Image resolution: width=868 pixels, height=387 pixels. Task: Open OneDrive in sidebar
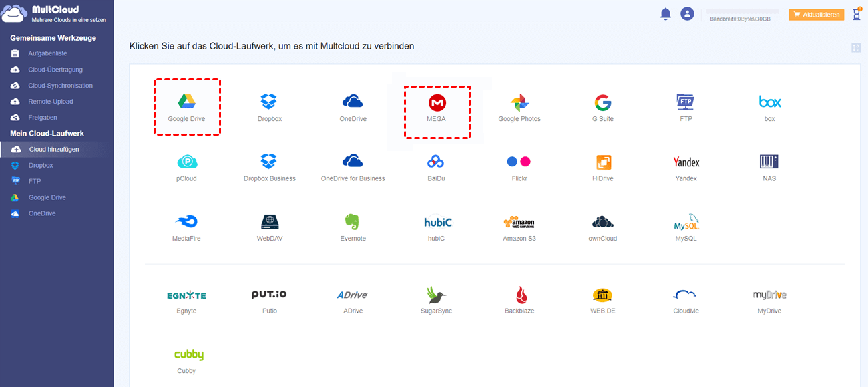(x=42, y=214)
